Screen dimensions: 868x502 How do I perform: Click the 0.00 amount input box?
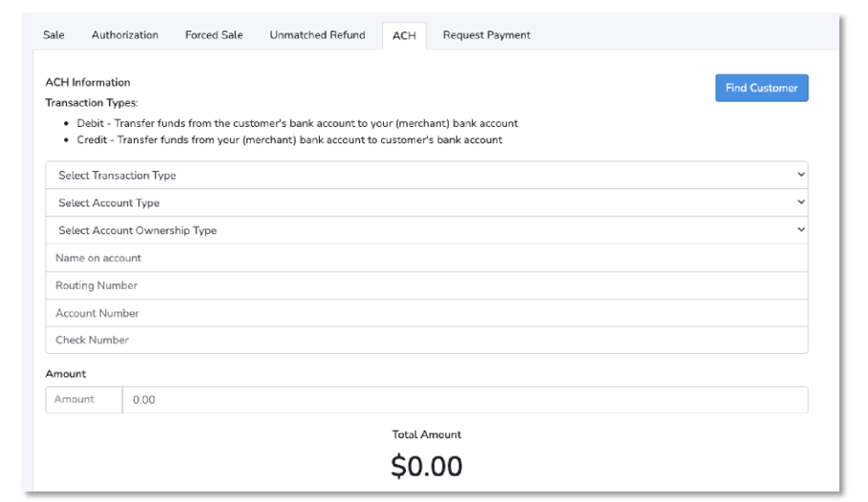[x=465, y=400]
